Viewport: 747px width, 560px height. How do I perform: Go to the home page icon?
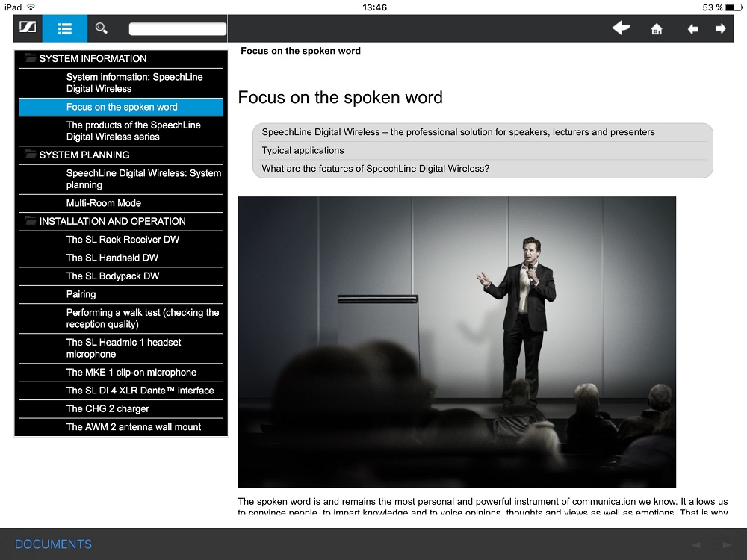point(657,29)
